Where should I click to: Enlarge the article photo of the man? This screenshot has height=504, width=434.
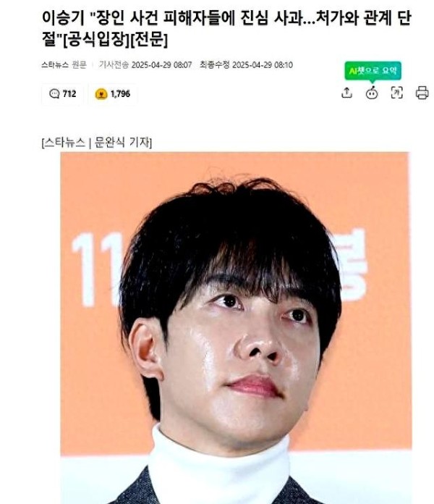[x=236, y=328]
